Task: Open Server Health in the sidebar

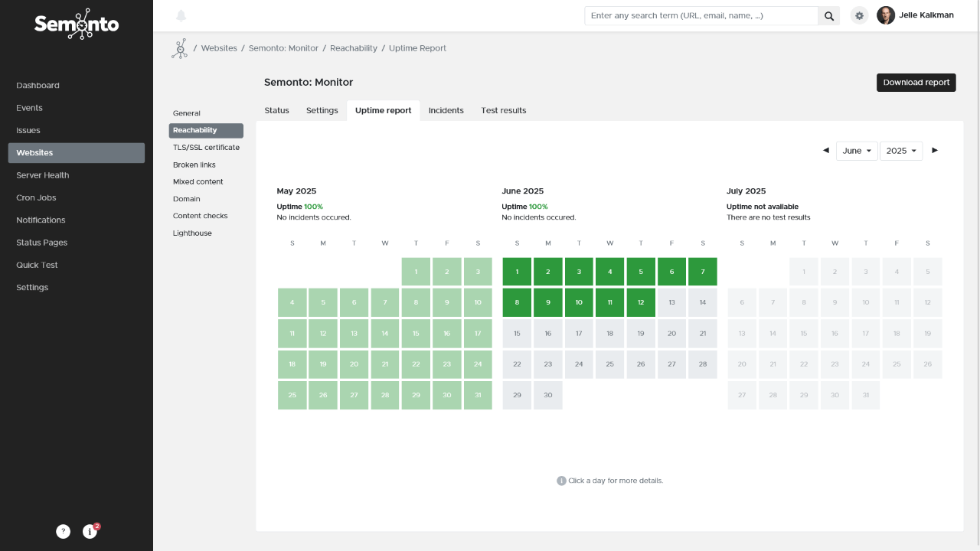Action: click(x=77, y=175)
